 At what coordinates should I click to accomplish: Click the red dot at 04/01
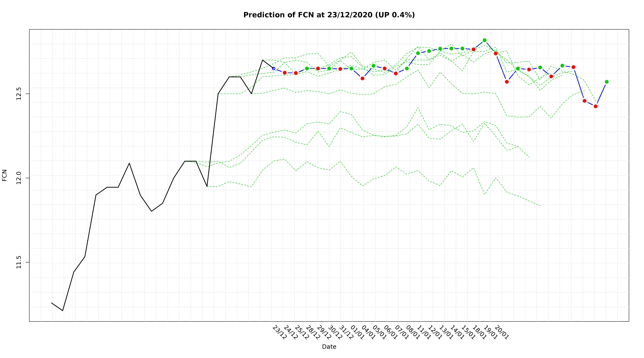click(363, 78)
